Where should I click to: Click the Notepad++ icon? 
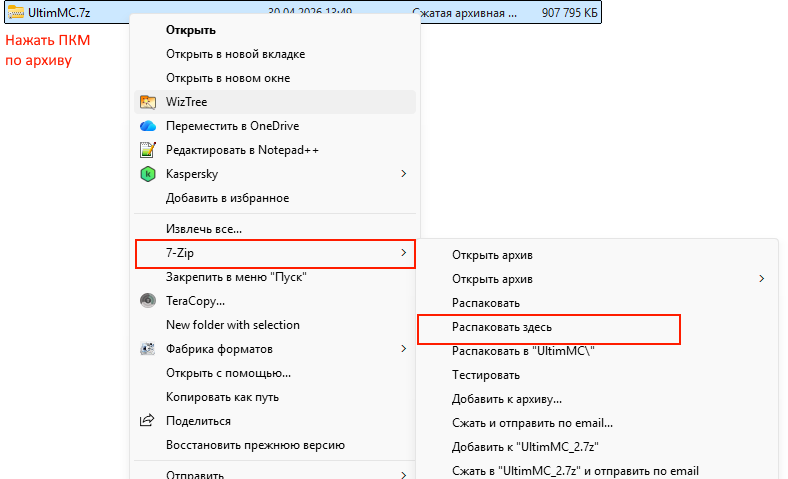(x=148, y=150)
